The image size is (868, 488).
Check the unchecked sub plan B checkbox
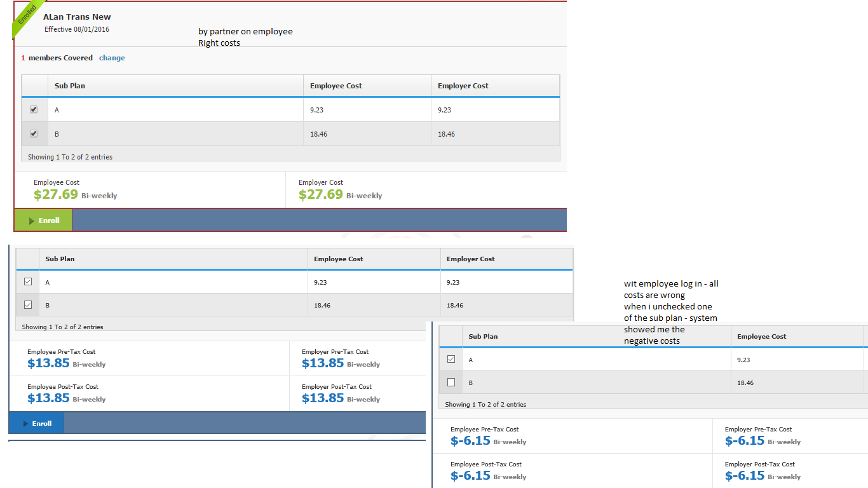(451, 383)
